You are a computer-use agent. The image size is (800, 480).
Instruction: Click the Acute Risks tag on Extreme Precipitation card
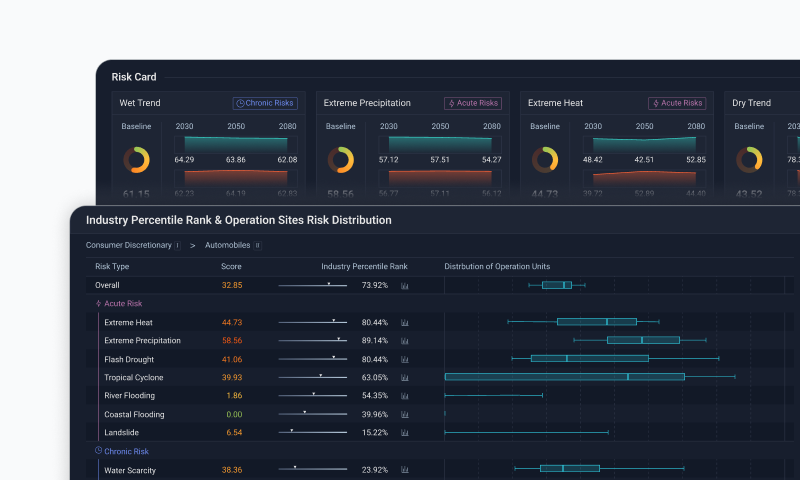coord(473,103)
